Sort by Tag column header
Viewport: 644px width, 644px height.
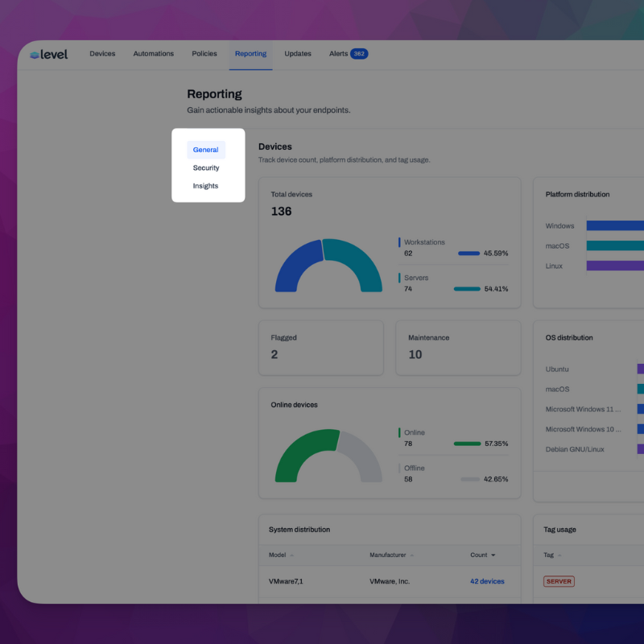pyautogui.click(x=552, y=555)
